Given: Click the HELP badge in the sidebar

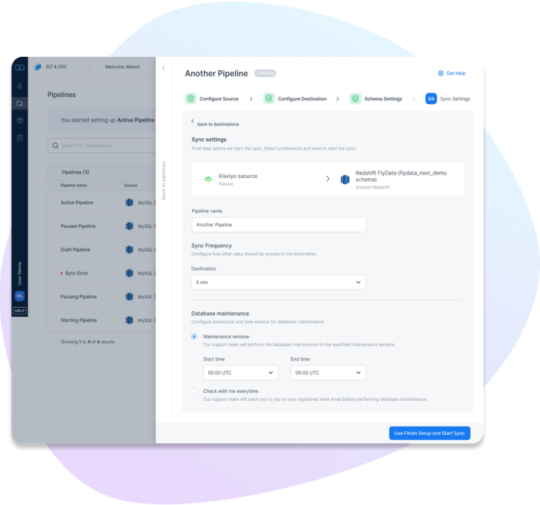Looking at the screenshot, I should point(20,311).
